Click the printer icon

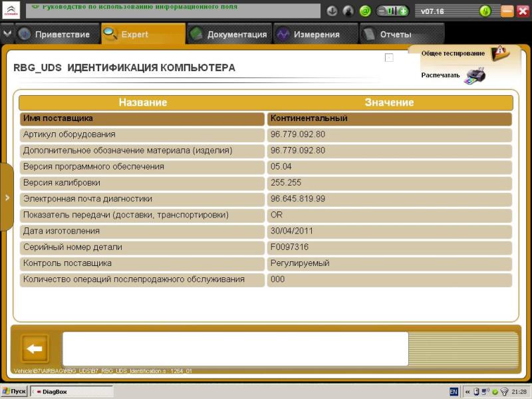pos(475,75)
